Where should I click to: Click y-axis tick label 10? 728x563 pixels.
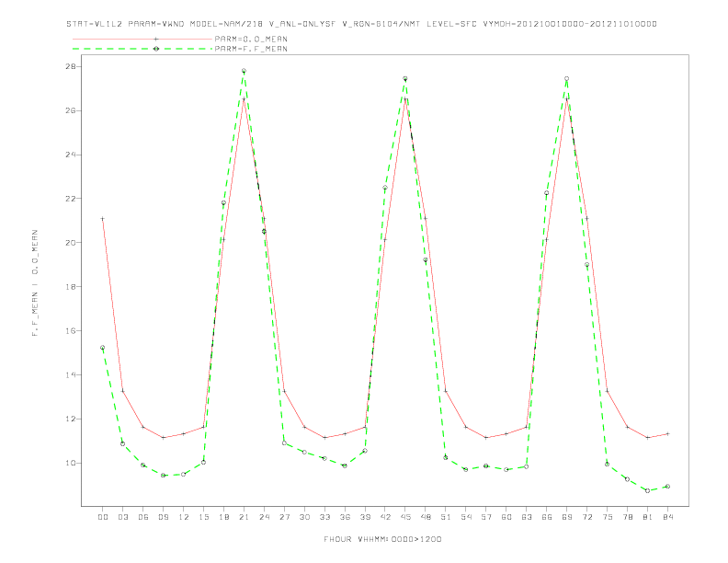(71, 463)
